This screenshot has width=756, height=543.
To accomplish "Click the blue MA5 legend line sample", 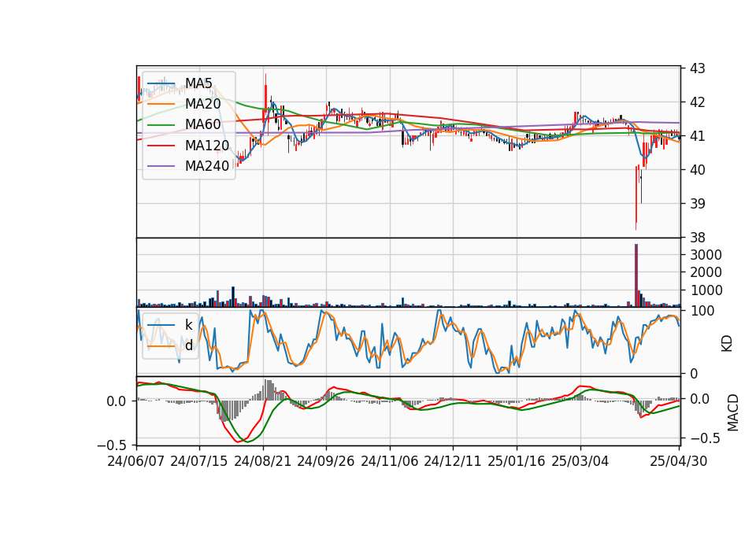I will point(161,83).
